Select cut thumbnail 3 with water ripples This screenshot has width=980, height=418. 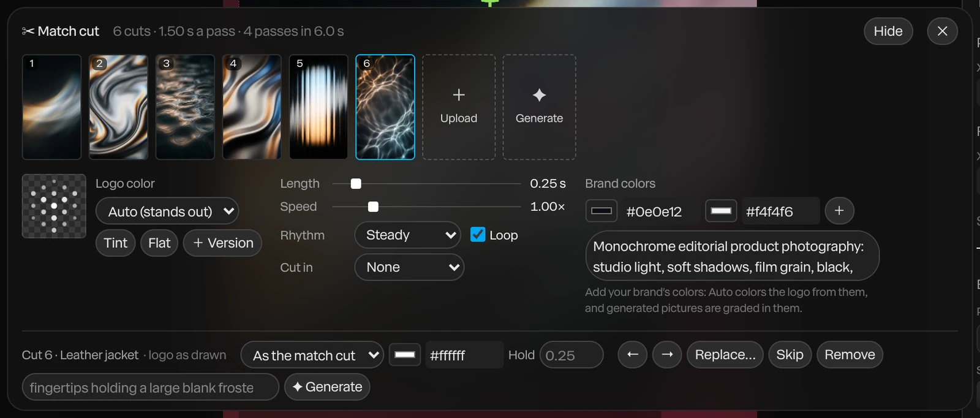185,107
